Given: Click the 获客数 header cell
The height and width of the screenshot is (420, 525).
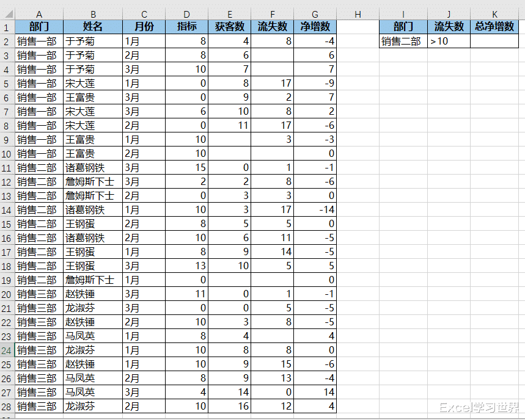Looking at the screenshot, I should point(230,27).
